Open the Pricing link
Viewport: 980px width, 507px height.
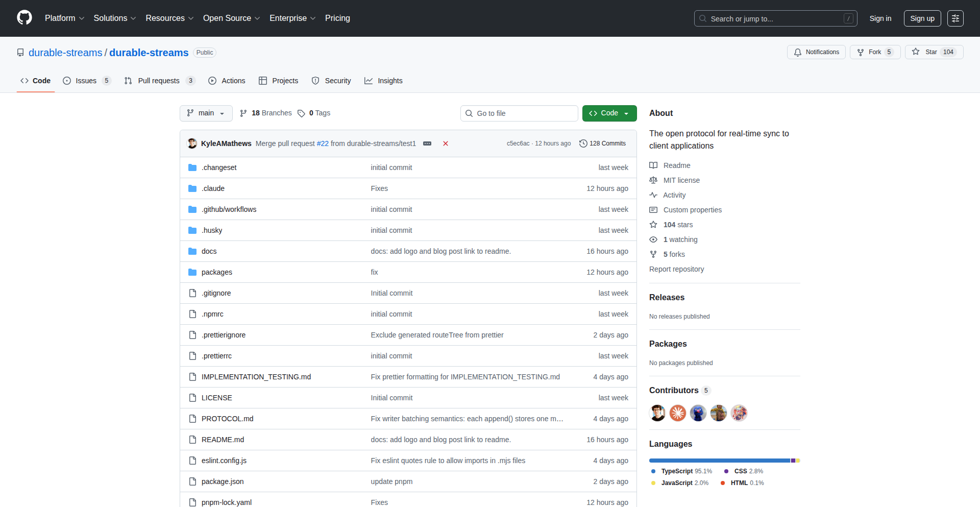337,18
